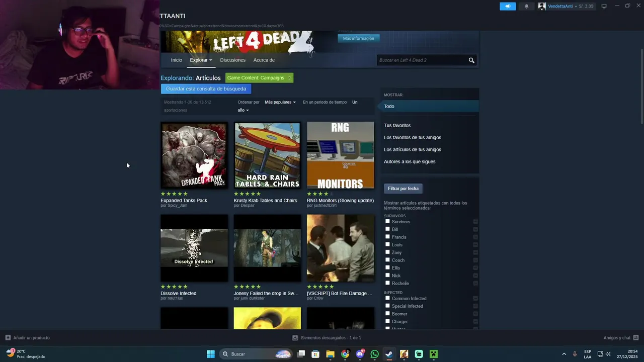
Task: Open Microsoft Store from the taskbar
Action: coord(315,354)
